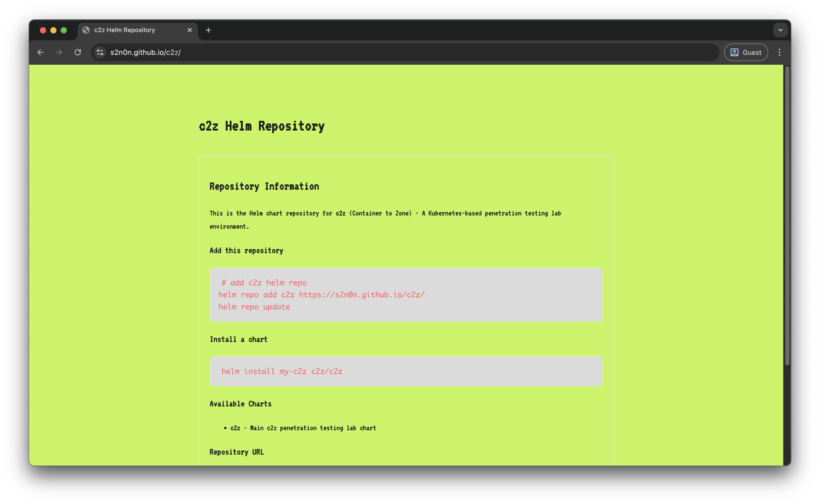Open the Guest profile menu
820x504 pixels.
[x=746, y=52]
